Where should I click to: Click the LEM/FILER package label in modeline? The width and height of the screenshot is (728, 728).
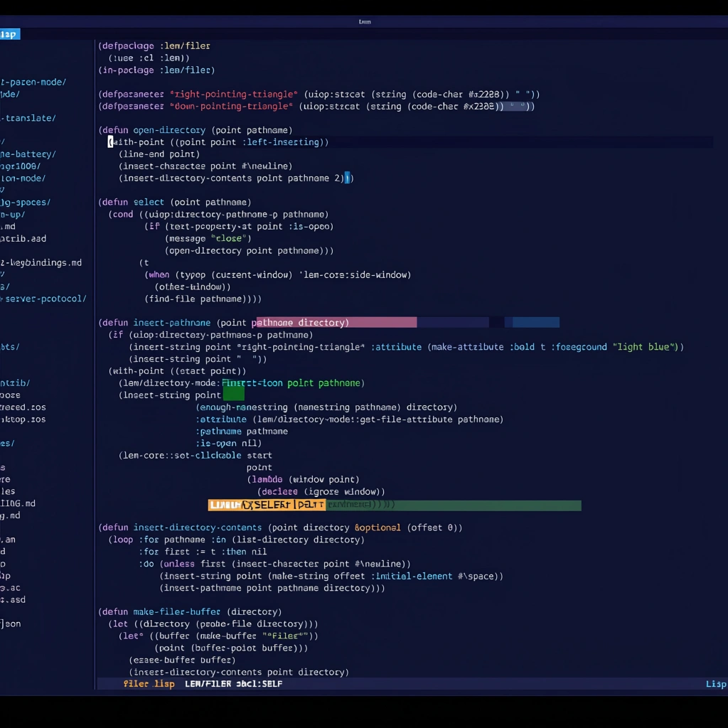208,684
